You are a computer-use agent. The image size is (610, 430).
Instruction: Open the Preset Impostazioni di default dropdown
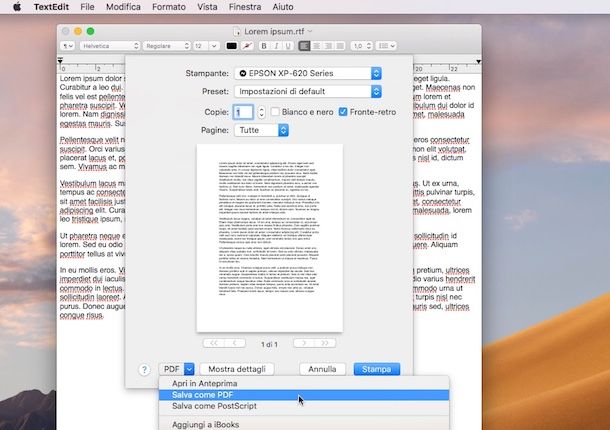pyautogui.click(x=308, y=91)
